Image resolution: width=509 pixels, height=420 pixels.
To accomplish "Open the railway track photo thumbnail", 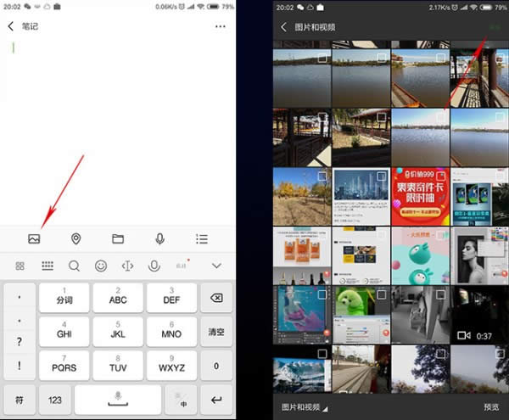I will point(361,369).
